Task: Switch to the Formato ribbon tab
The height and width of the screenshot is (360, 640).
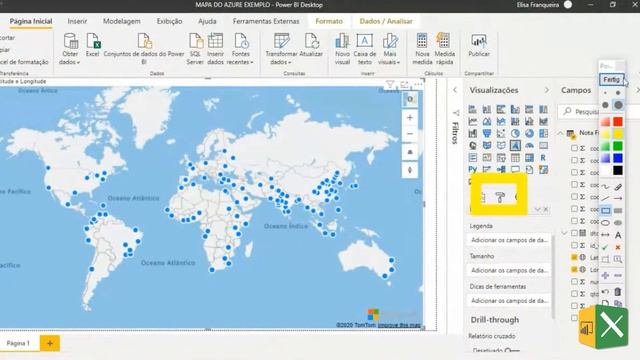Action: [329, 21]
